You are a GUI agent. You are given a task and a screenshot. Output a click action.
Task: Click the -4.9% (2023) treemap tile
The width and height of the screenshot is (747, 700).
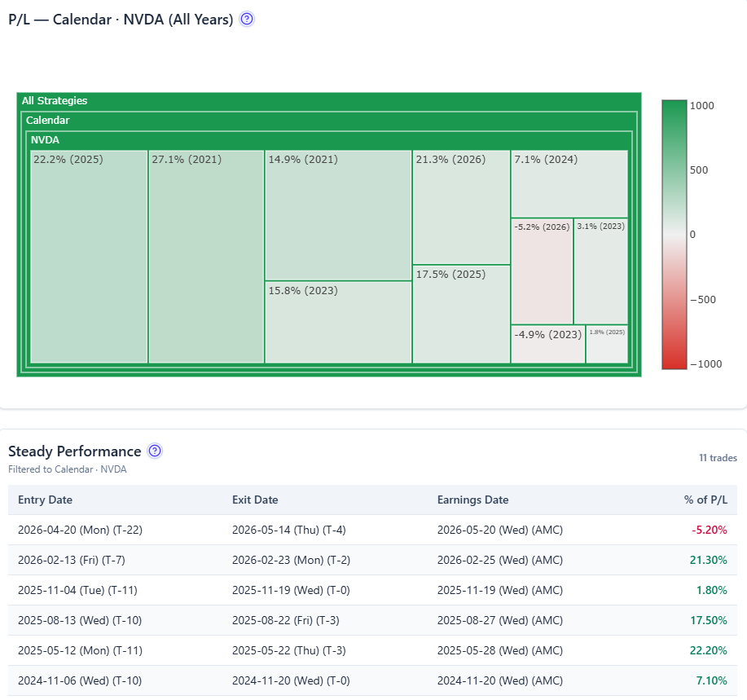(548, 344)
